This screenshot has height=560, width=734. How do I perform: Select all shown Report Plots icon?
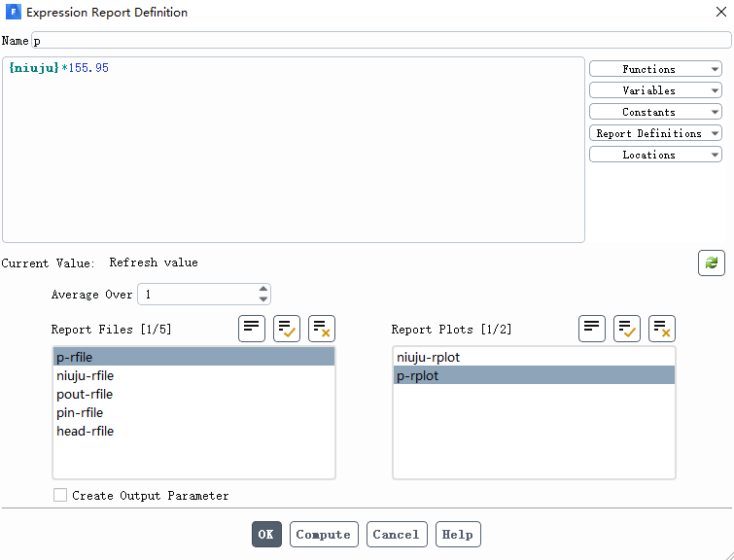627,329
